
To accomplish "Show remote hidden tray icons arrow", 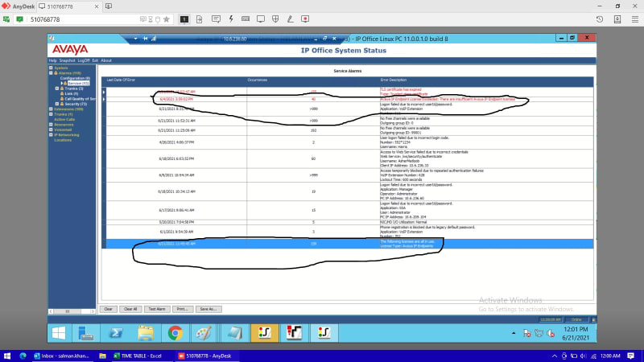I will (x=514, y=333).
